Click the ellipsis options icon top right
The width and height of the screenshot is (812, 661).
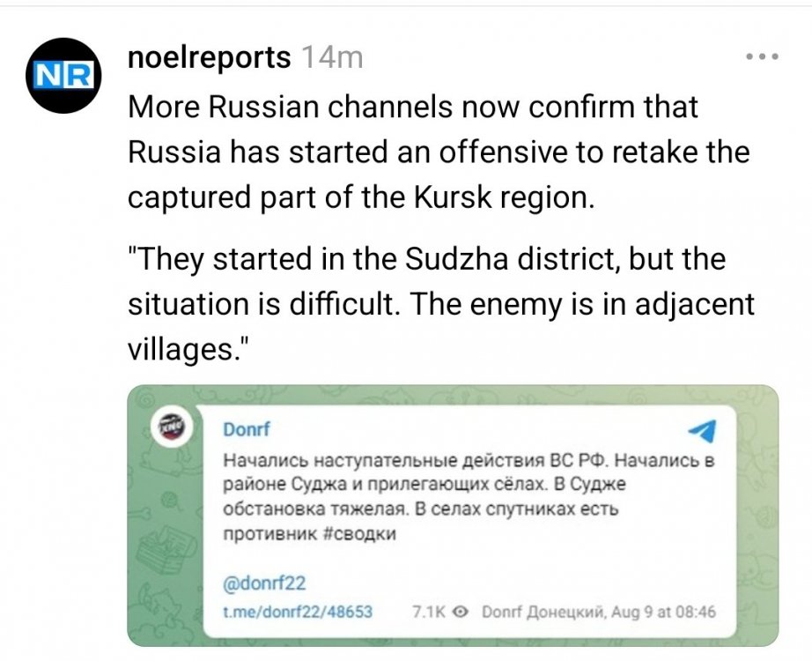[761, 55]
